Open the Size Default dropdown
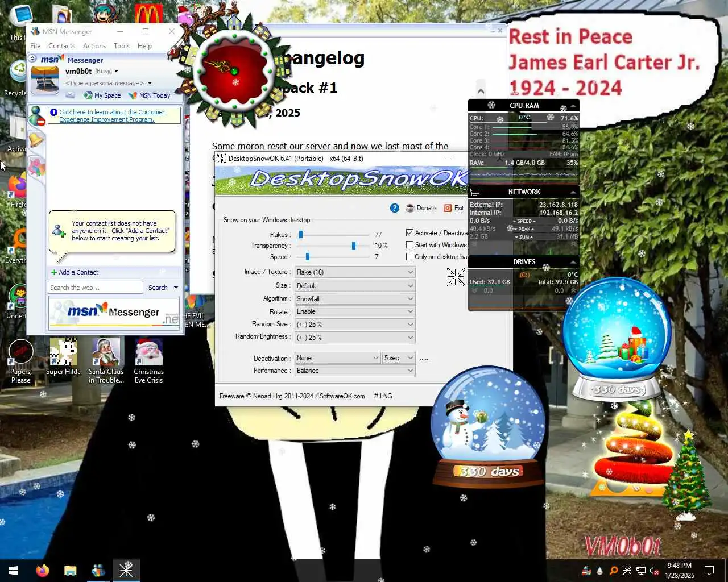728x582 pixels. (355, 286)
